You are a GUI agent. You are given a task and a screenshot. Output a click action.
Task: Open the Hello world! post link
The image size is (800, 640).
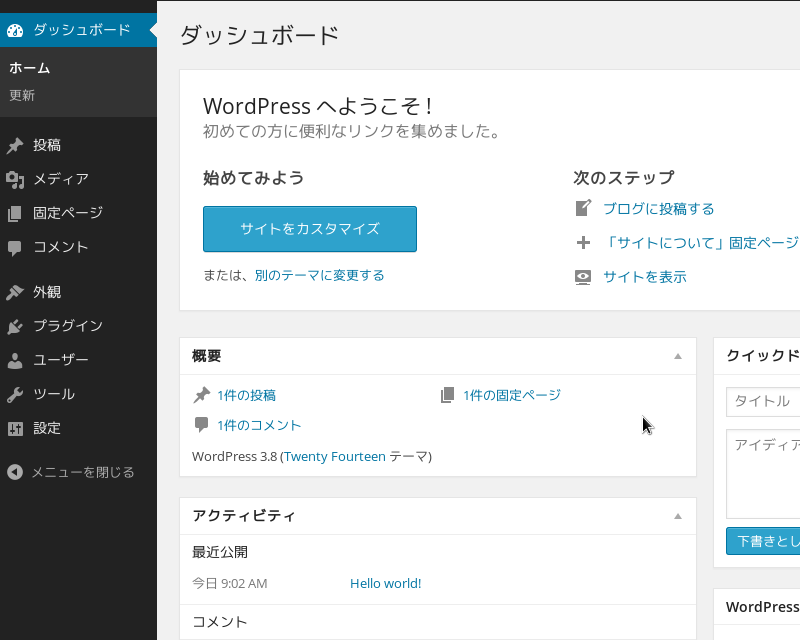pos(385,583)
